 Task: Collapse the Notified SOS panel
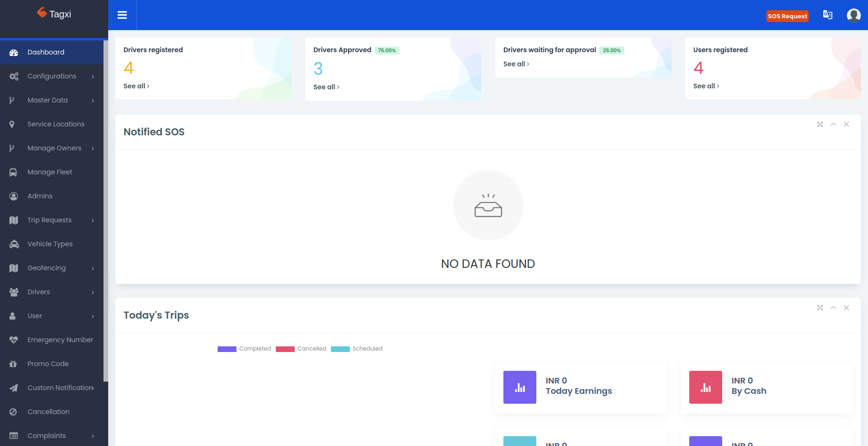(x=833, y=125)
